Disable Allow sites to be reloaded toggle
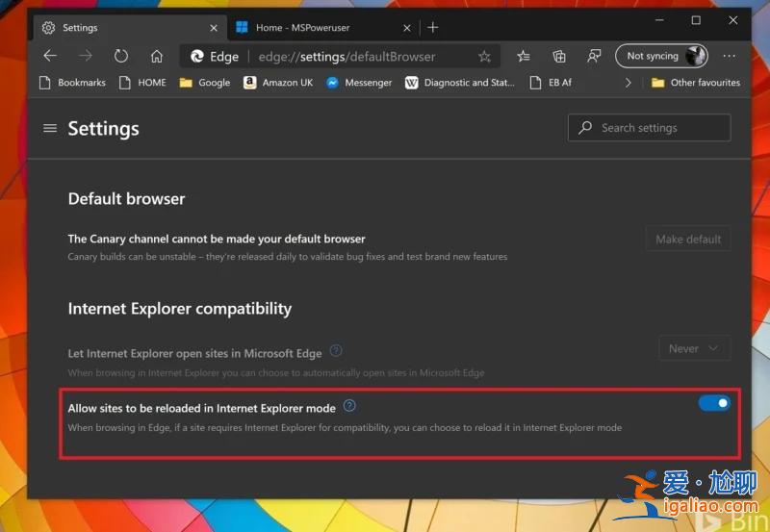This screenshot has width=770, height=532. click(714, 403)
